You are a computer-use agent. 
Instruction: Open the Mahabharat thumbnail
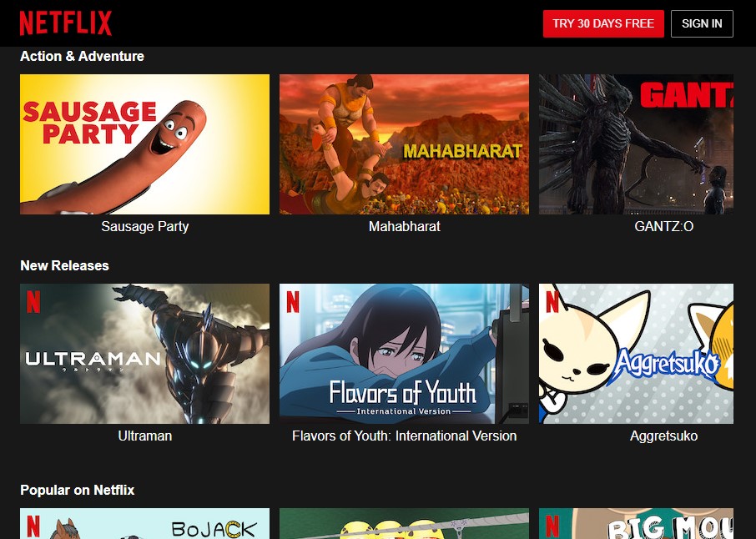point(404,144)
